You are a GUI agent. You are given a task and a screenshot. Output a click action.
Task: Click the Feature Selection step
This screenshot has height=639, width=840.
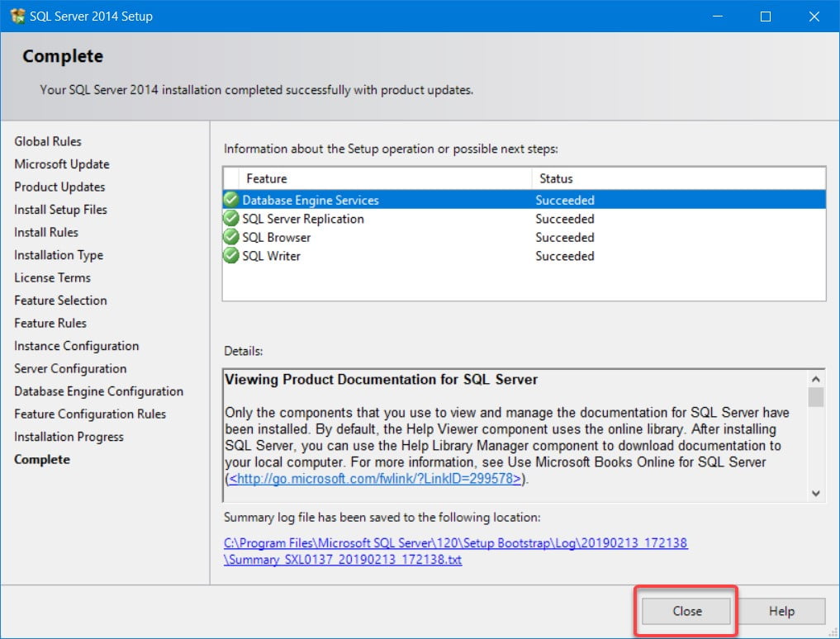[60, 300]
